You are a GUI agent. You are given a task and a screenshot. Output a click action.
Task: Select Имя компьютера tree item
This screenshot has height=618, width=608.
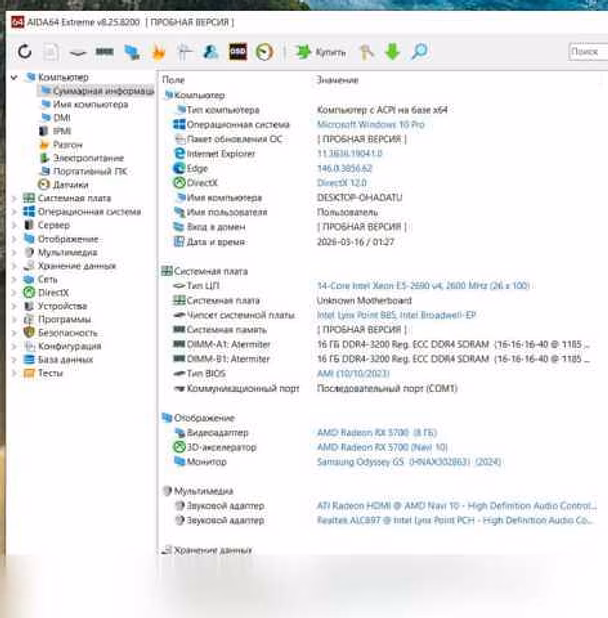[85, 104]
